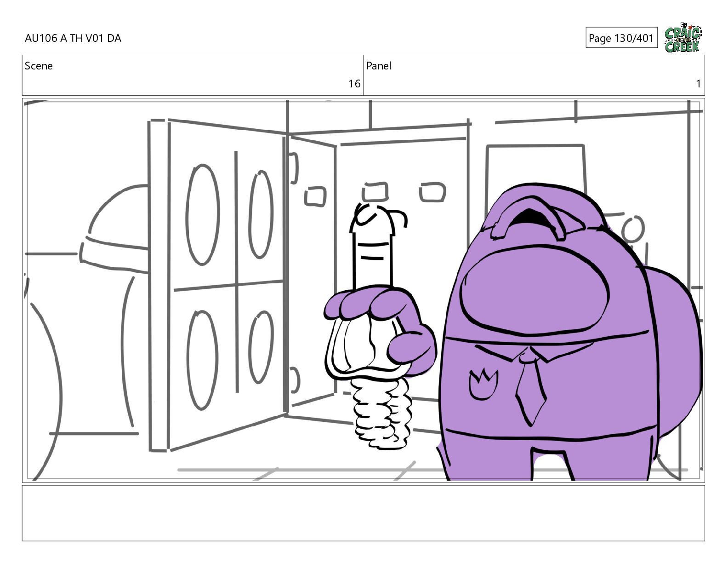Click the 'Scene' label
This screenshot has height=563, width=728.
pyautogui.click(x=39, y=66)
